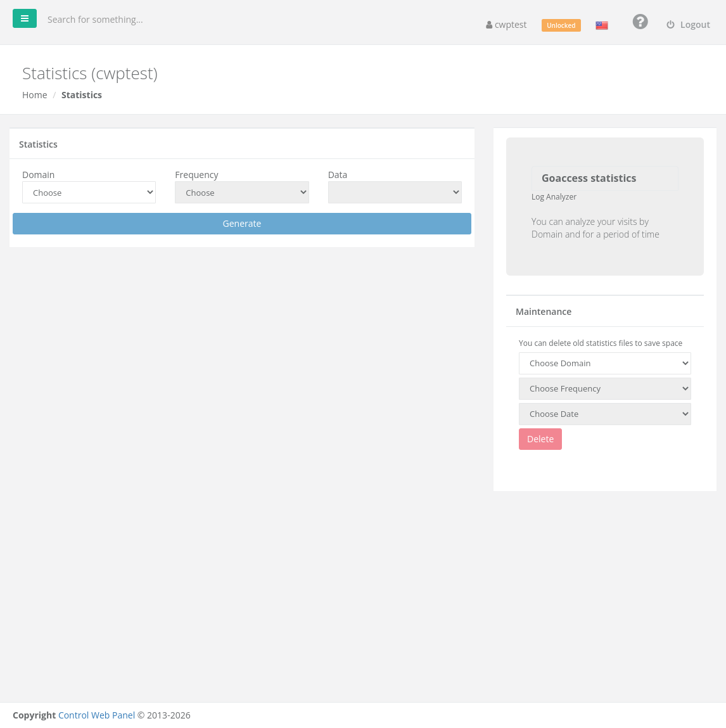This screenshot has width=726, height=728.
Task: Click the Unlocked status badge
Action: tap(561, 25)
